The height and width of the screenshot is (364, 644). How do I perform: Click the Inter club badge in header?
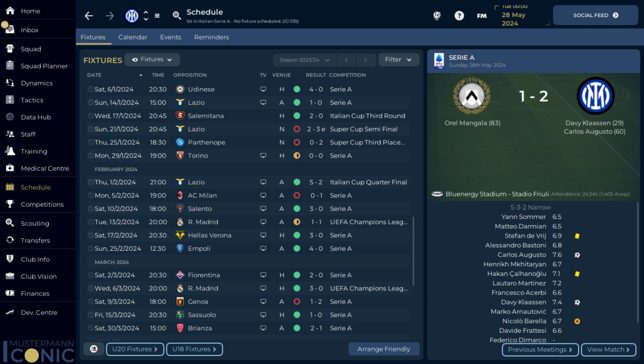(x=132, y=16)
